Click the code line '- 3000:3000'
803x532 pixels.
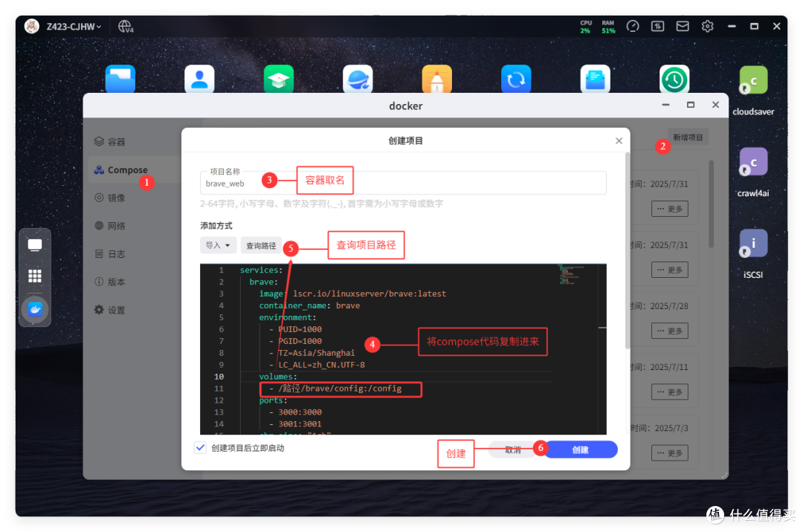(x=295, y=412)
